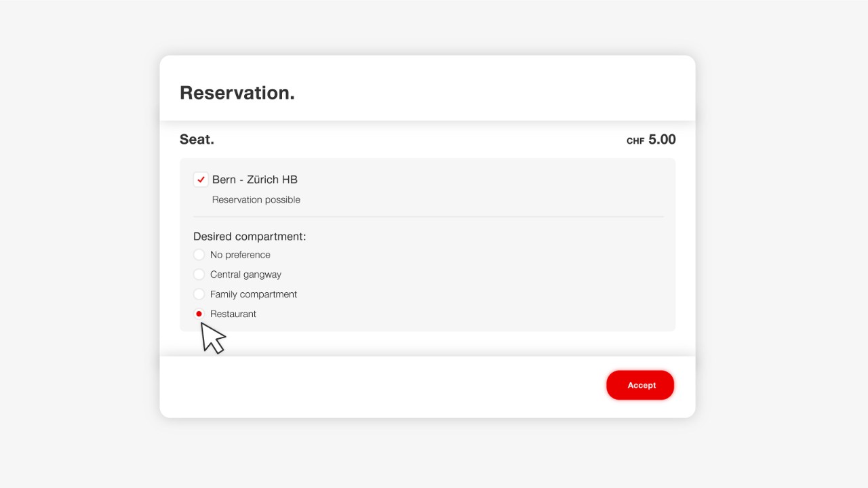This screenshot has width=868, height=488.
Task: Click the Central gangway label text
Action: coord(245,274)
